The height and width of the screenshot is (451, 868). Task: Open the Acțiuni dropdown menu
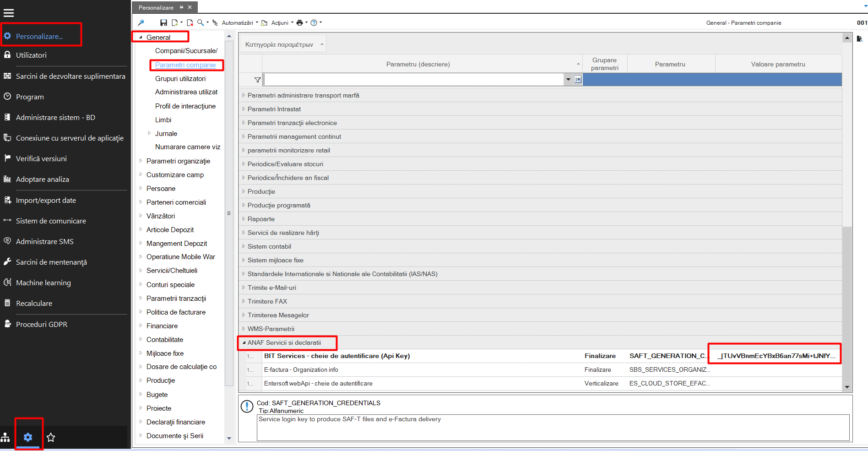(282, 22)
